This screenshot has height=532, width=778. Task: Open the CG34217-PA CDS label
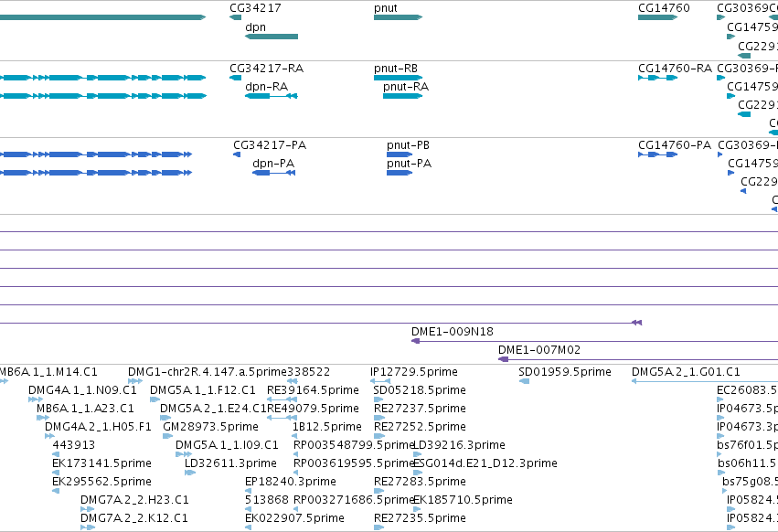pos(270,145)
